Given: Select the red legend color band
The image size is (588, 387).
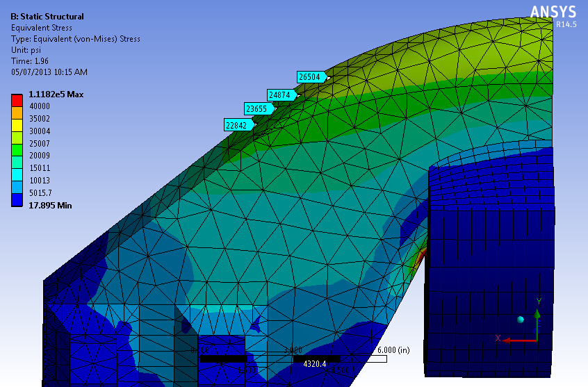Looking at the screenshot, I should 17,100.
